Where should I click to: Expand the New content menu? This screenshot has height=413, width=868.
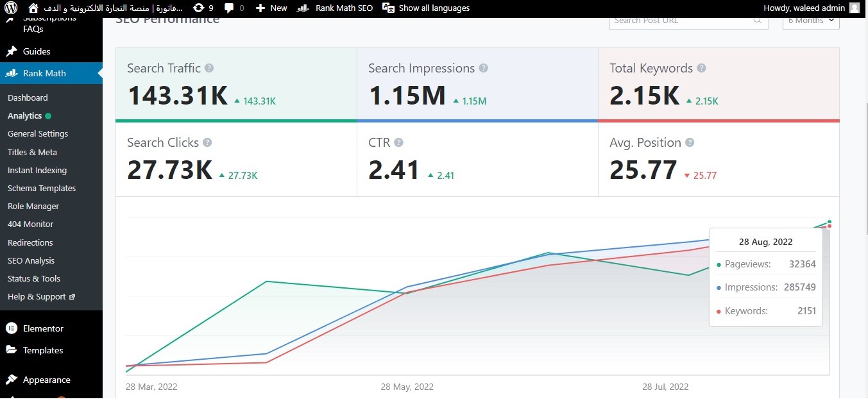271,8
